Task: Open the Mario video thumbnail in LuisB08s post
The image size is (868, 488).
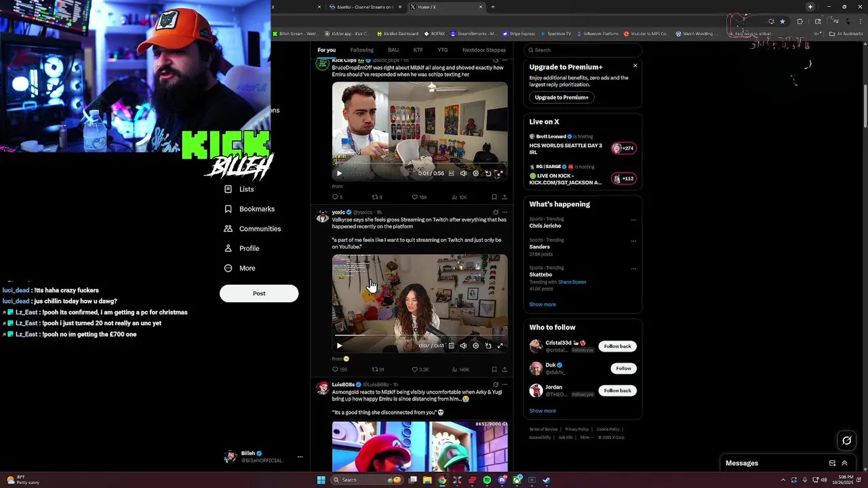Action: click(x=420, y=447)
